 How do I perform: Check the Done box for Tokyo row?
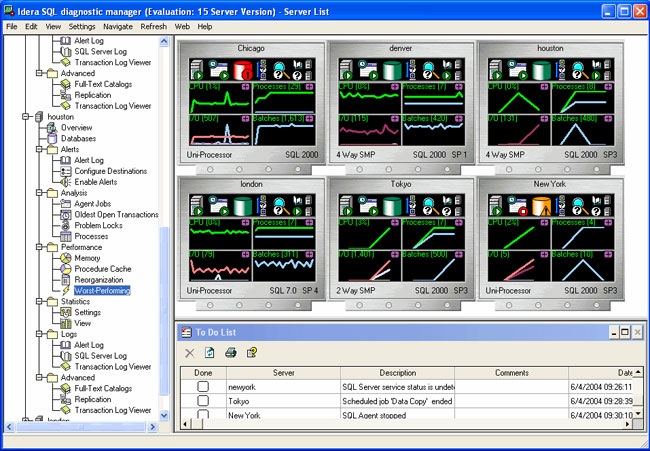tap(203, 401)
